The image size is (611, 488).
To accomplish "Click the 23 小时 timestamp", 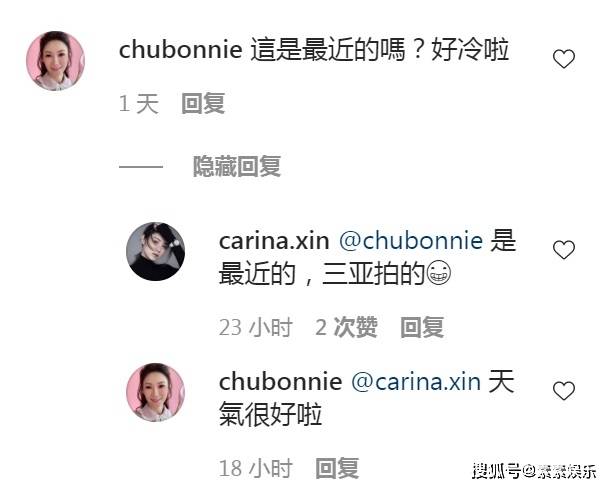I will 256,327.
